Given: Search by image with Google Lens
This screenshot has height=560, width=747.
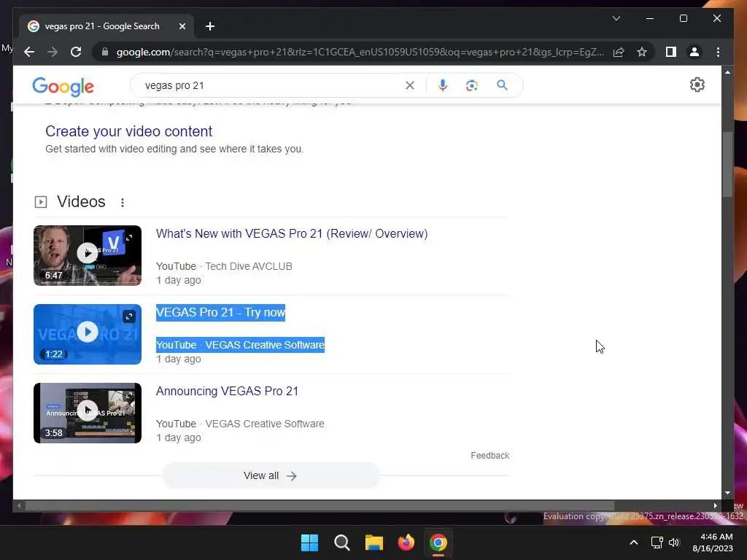Looking at the screenshot, I should pos(472,85).
